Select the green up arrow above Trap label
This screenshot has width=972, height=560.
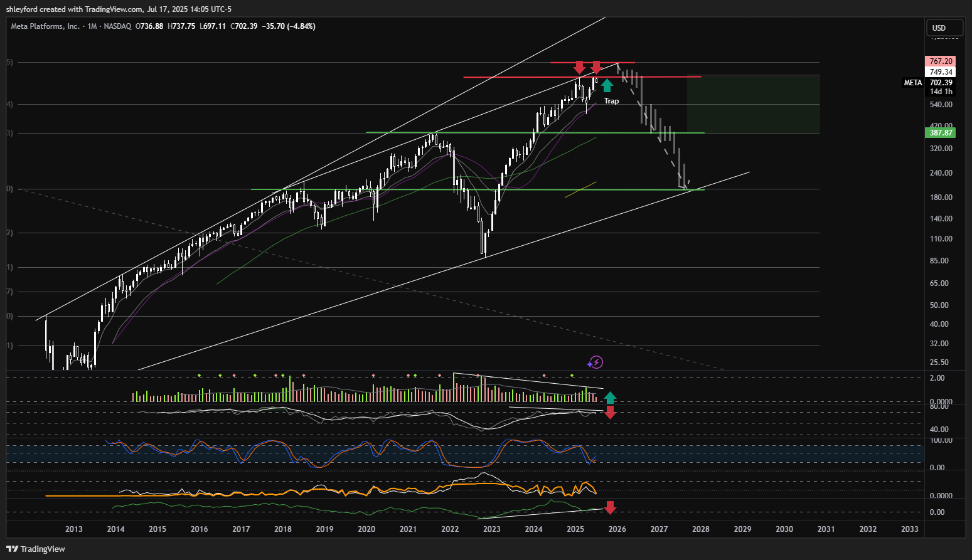pos(607,86)
